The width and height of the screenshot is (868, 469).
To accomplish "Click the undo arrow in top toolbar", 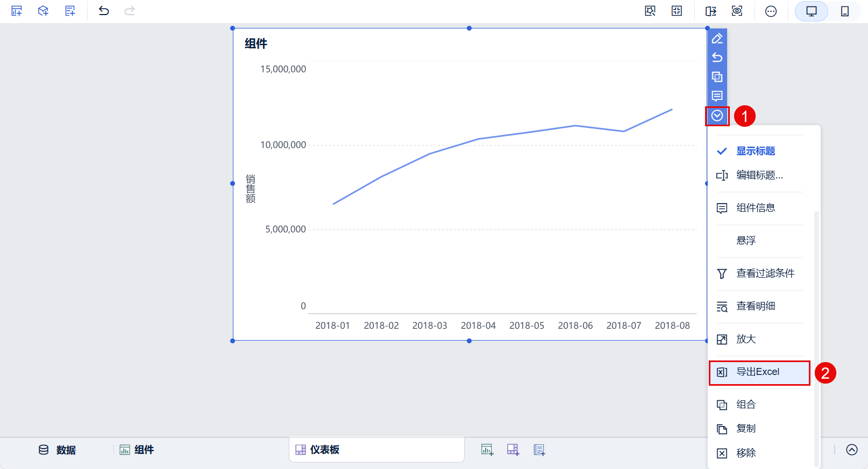I will click(104, 11).
